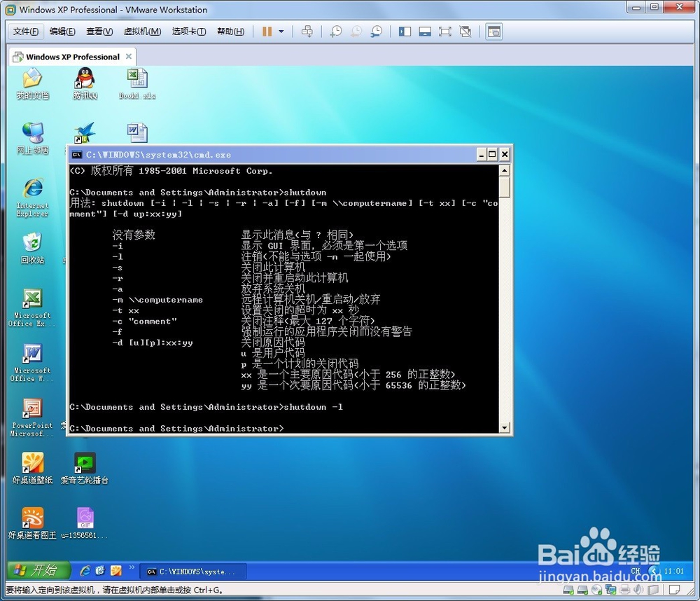Screen dimensions: 700x601
Task: Click the cmd vertical scrollbar thumb
Action: coord(505,187)
